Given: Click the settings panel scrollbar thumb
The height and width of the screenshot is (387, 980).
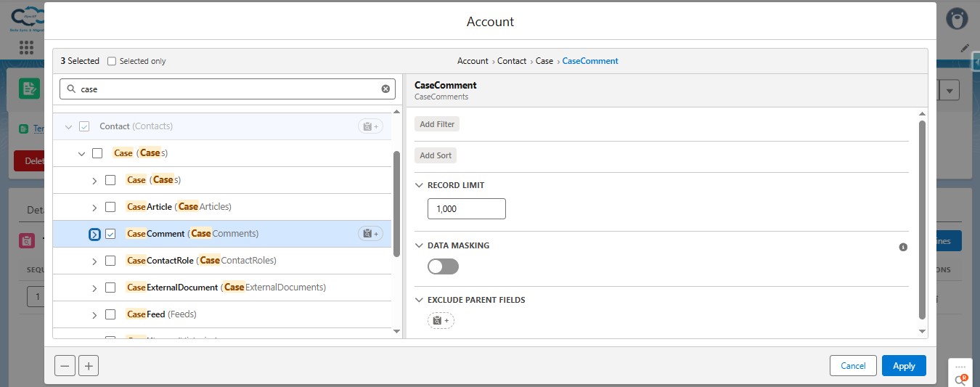Looking at the screenshot, I should pos(923,220).
